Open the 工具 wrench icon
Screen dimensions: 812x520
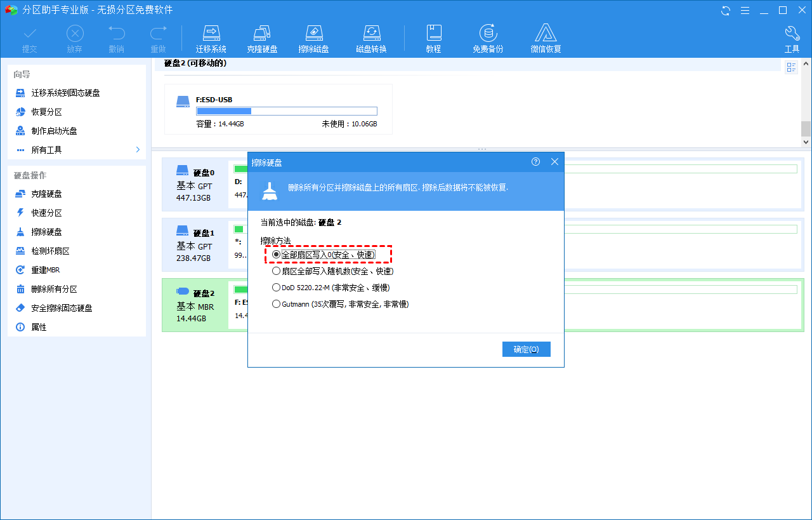pyautogui.click(x=792, y=39)
